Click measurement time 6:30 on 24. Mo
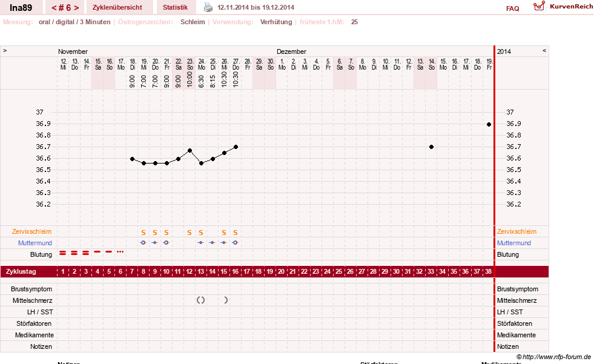 (201, 81)
